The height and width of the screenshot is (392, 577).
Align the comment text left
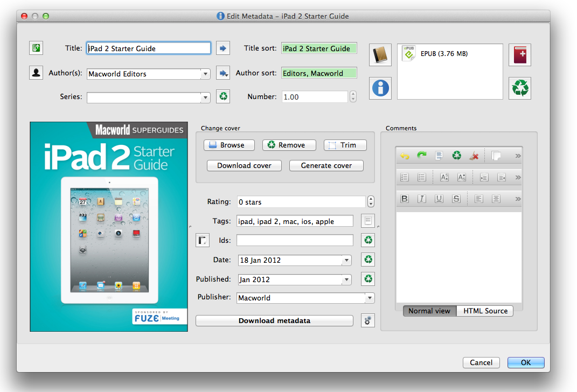pyautogui.click(x=478, y=199)
